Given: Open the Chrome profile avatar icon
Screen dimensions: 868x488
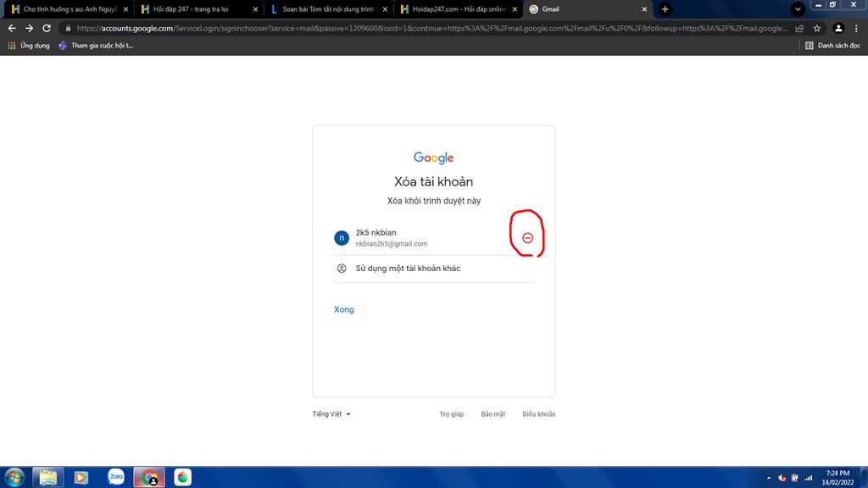Looking at the screenshot, I should coord(838,28).
